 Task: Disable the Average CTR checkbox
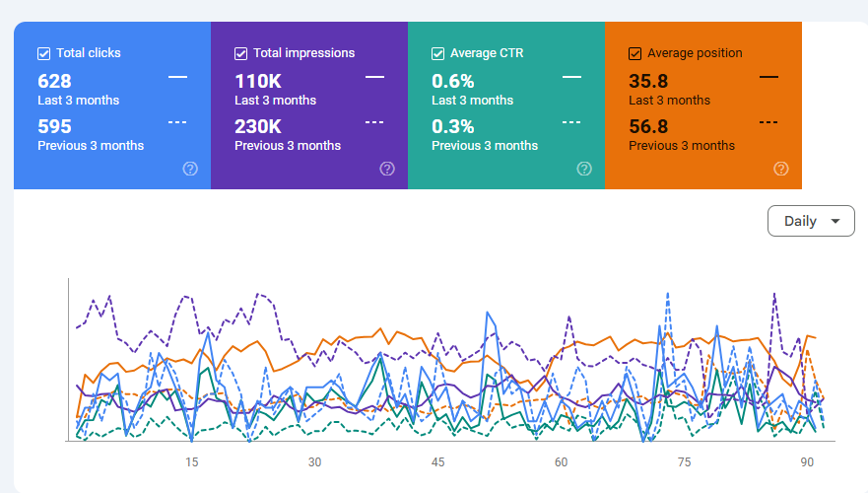(438, 53)
